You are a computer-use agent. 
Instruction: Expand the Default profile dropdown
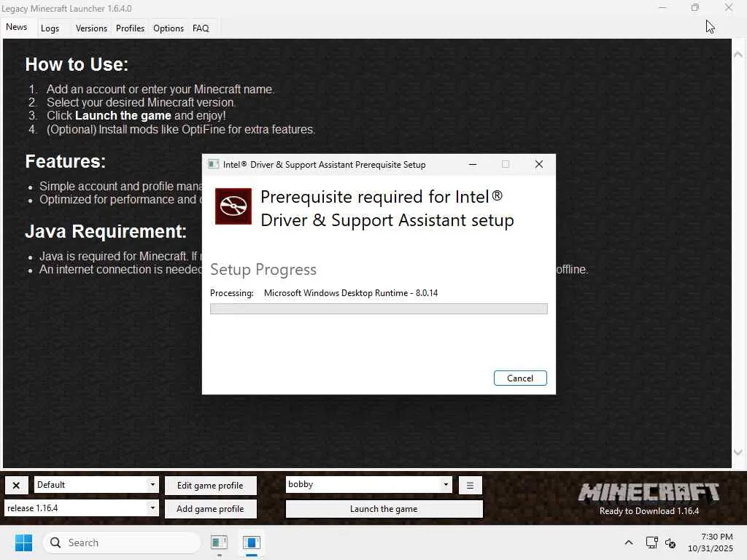click(152, 485)
